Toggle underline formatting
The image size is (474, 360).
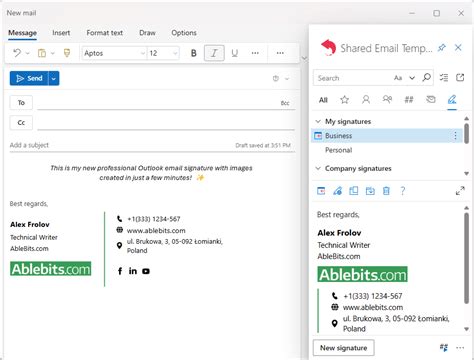coord(235,53)
